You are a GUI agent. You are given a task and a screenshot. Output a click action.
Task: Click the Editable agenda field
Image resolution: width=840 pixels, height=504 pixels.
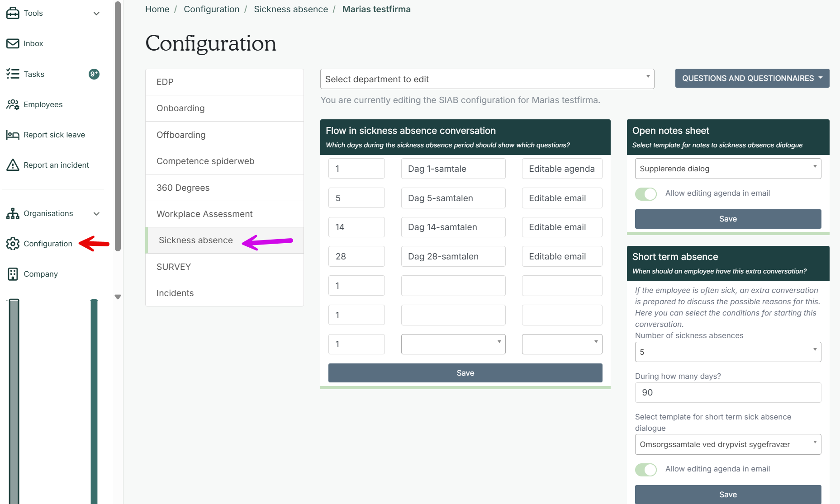[x=562, y=169]
